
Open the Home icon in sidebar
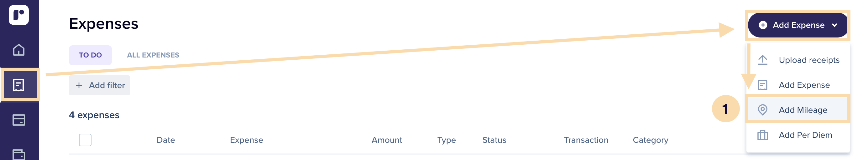19,50
